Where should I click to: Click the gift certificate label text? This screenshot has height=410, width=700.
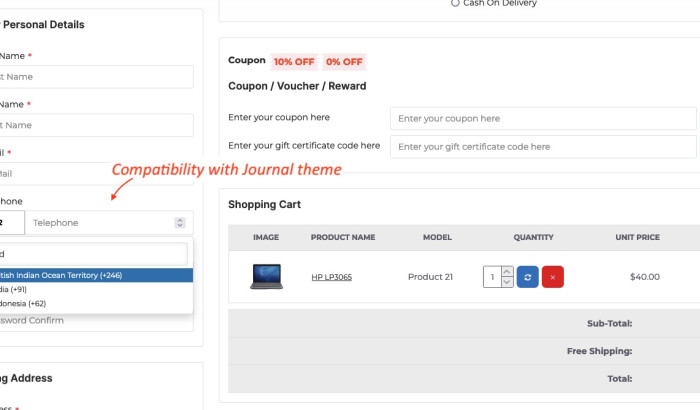click(x=304, y=146)
